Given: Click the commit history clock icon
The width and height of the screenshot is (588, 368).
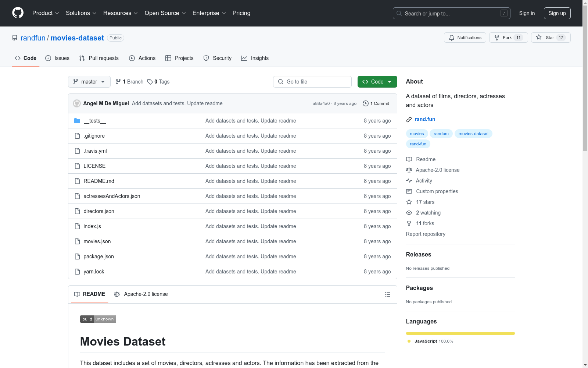Looking at the screenshot, I should click(x=365, y=103).
